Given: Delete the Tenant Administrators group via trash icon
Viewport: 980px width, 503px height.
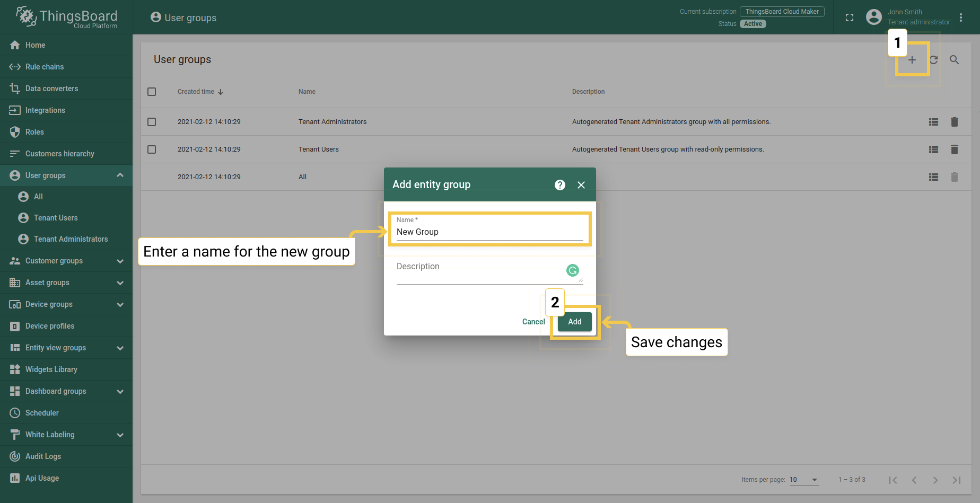Looking at the screenshot, I should tap(954, 122).
